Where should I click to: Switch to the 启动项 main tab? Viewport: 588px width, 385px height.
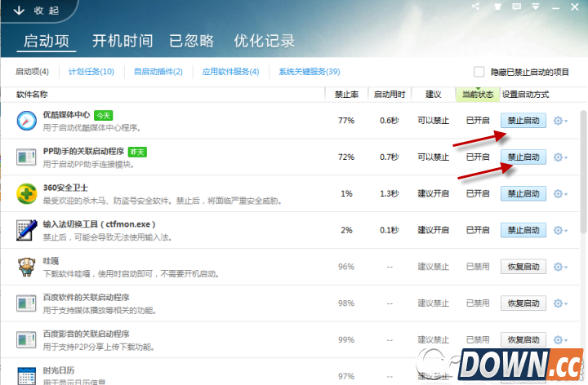tap(46, 41)
